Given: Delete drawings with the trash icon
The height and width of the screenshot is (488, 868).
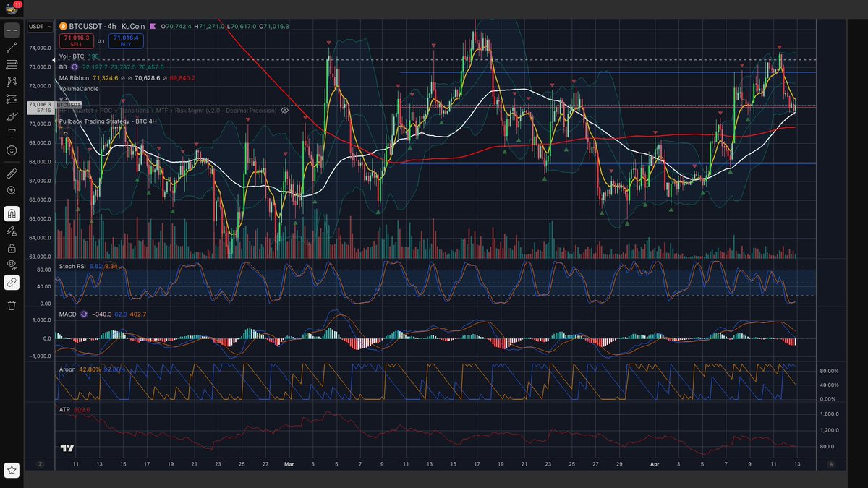Looking at the screenshot, I should pos(12,306).
